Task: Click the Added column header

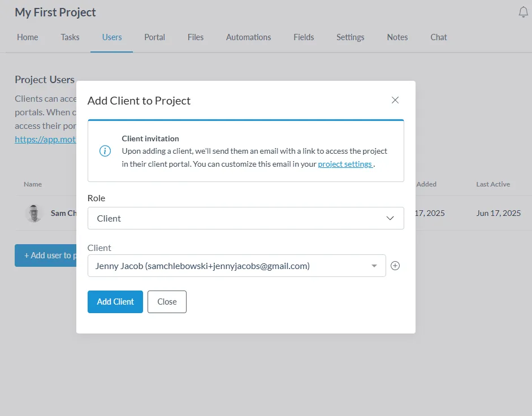Action: (x=426, y=184)
